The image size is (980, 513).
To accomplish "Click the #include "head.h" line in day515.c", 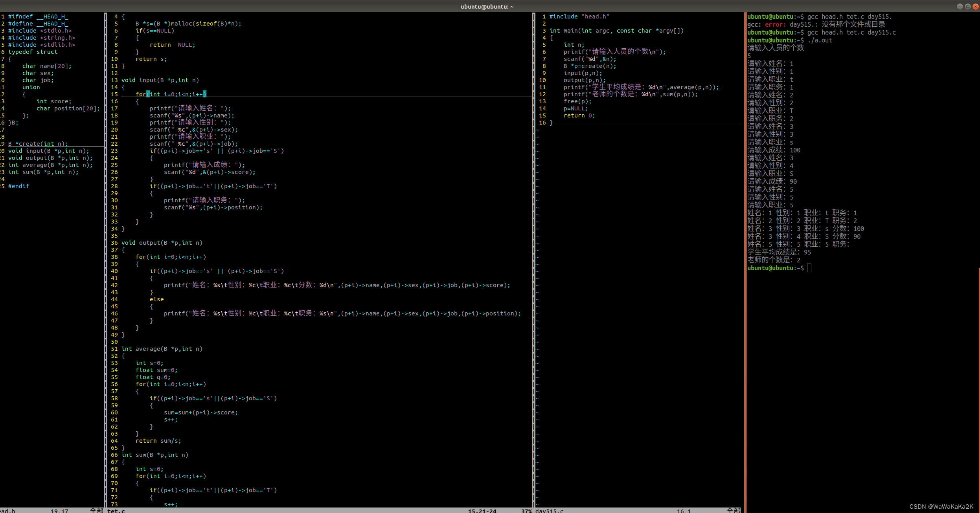I will point(579,16).
